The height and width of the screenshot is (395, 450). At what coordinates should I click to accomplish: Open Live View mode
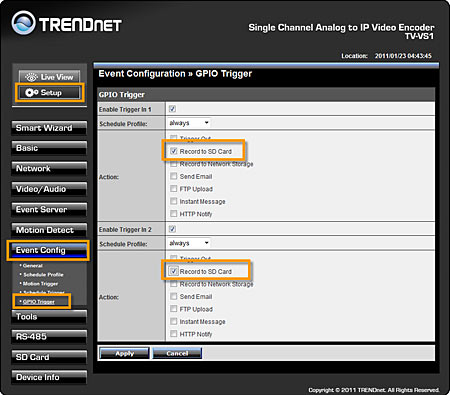click(49, 77)
